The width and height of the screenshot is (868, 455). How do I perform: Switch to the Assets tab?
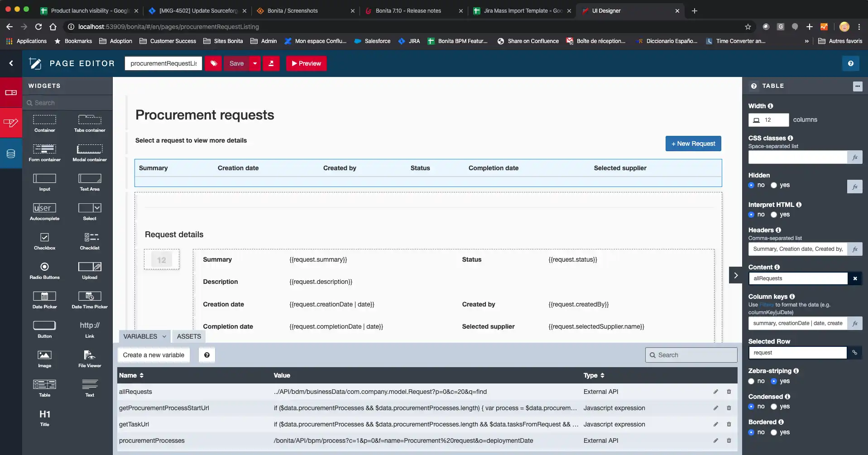tap(189, 336)
